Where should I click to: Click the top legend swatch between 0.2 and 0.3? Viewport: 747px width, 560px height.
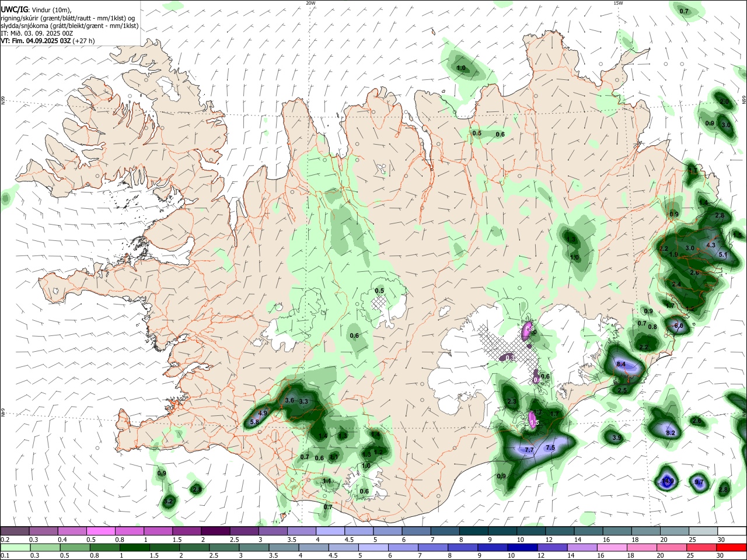15,531
